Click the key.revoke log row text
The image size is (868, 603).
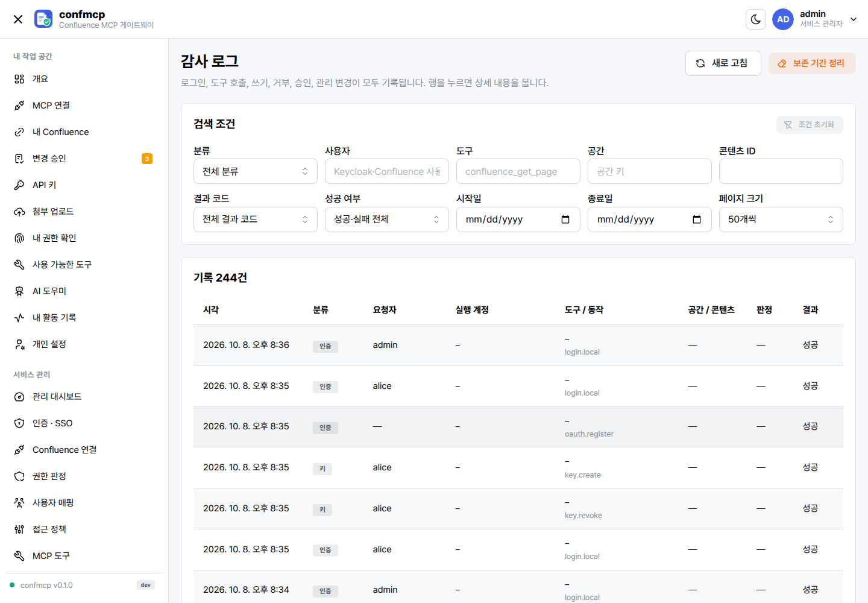pyautogui.click(x=583, y=516)
